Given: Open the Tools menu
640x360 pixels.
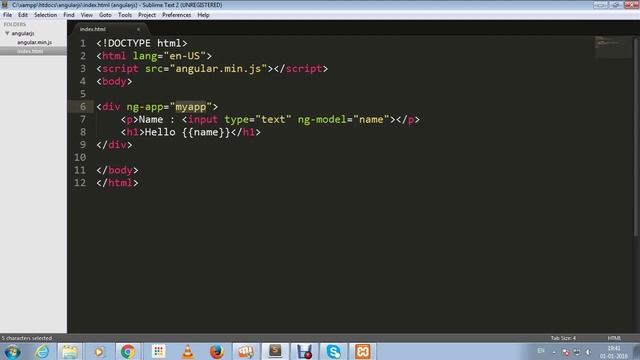Looking at the screenshot, I should tap(124, 15).
